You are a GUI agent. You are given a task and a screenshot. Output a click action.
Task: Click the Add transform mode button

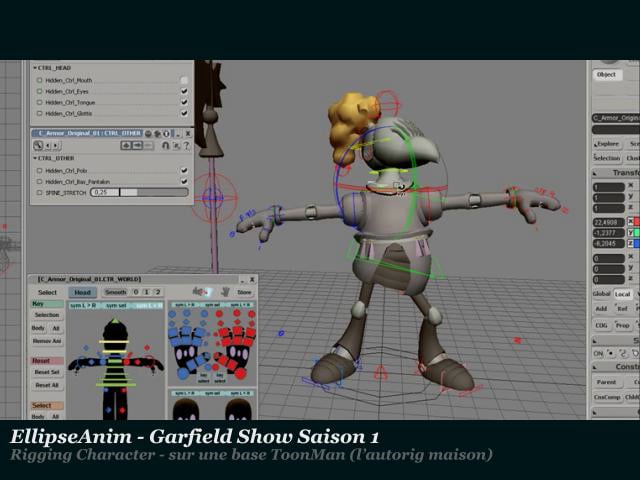coord(601,309)
